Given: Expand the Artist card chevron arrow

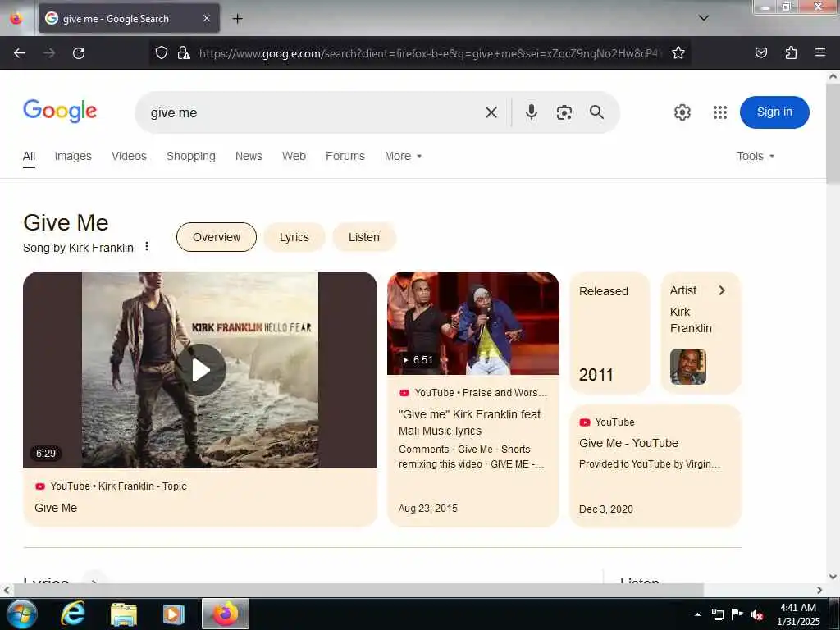Looking at the screenshot, I should tap(722, 290).
